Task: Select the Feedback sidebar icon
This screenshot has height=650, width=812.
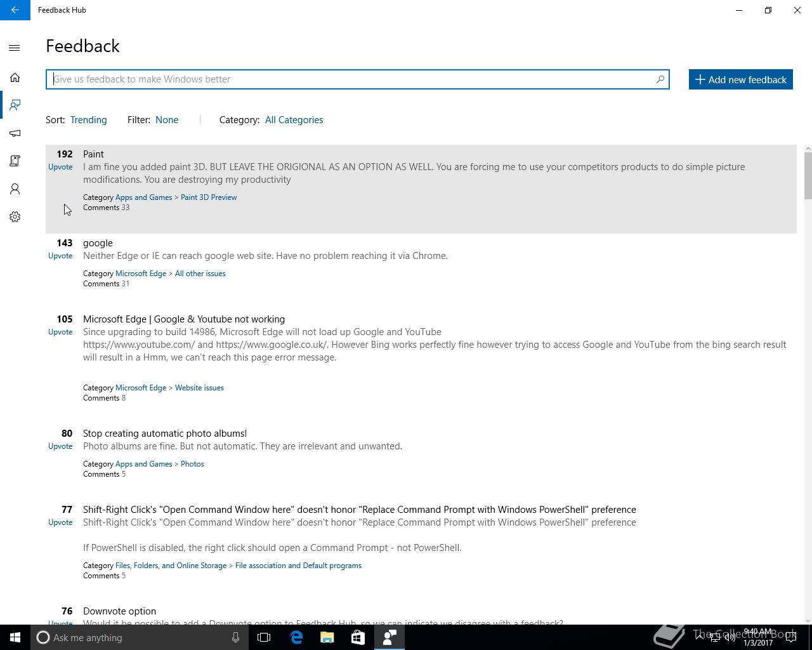Action: (x=15, y=105)
